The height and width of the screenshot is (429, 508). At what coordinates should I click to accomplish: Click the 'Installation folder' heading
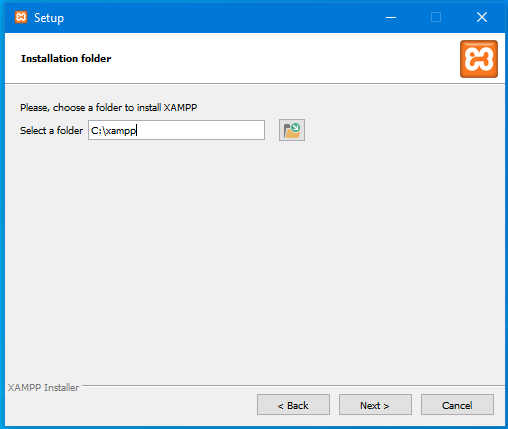[x=66, y=59]
